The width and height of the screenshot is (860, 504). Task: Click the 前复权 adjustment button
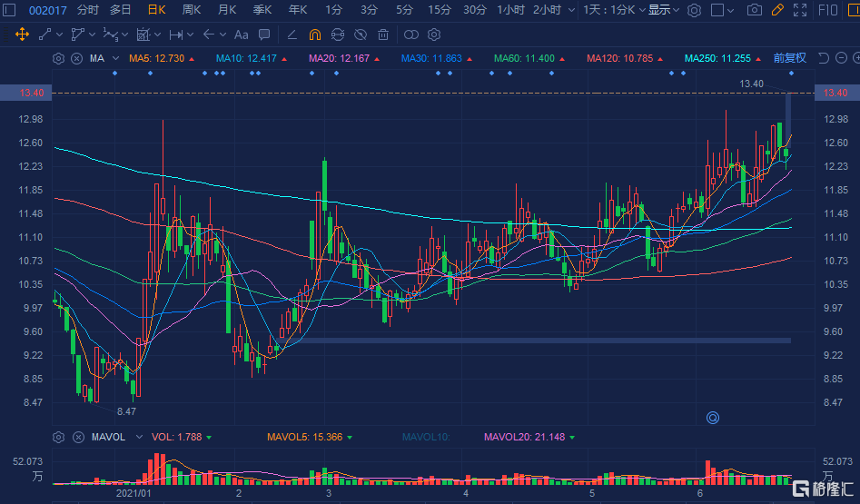789,58
